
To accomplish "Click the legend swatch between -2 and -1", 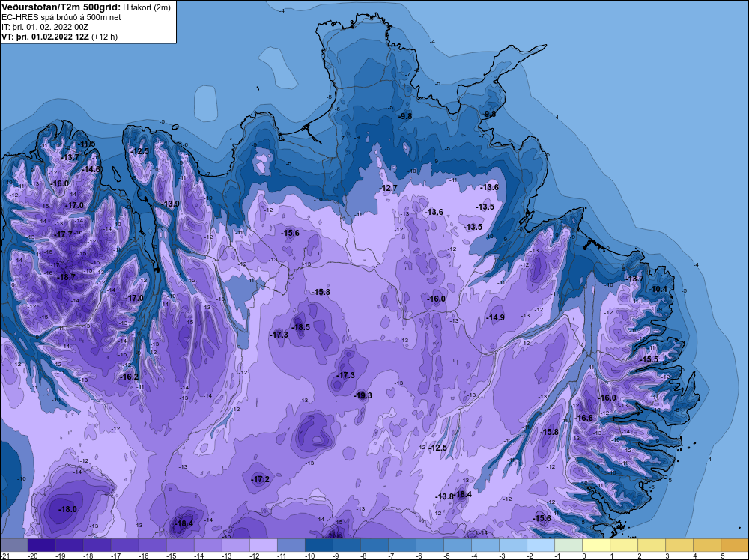I will coord(540,545).
